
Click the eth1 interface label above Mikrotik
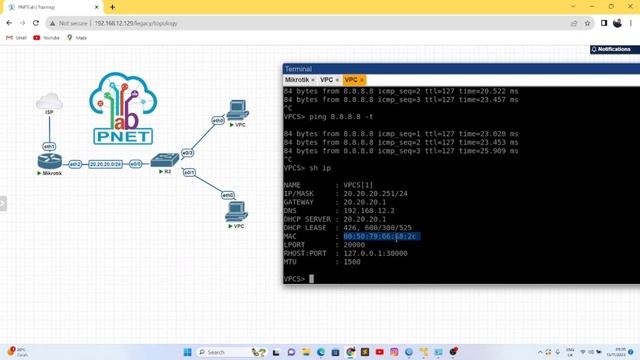tap(49, 146)
